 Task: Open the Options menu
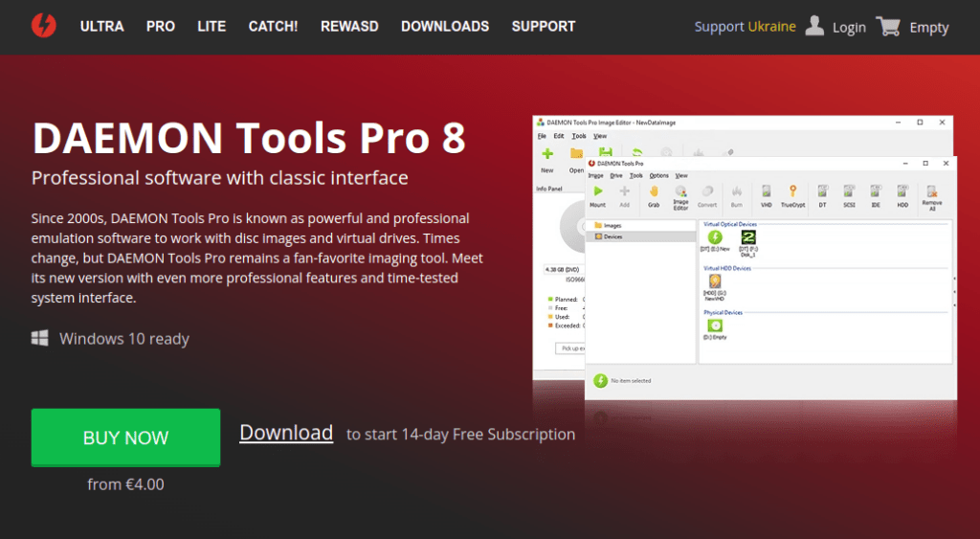(658, 176)
